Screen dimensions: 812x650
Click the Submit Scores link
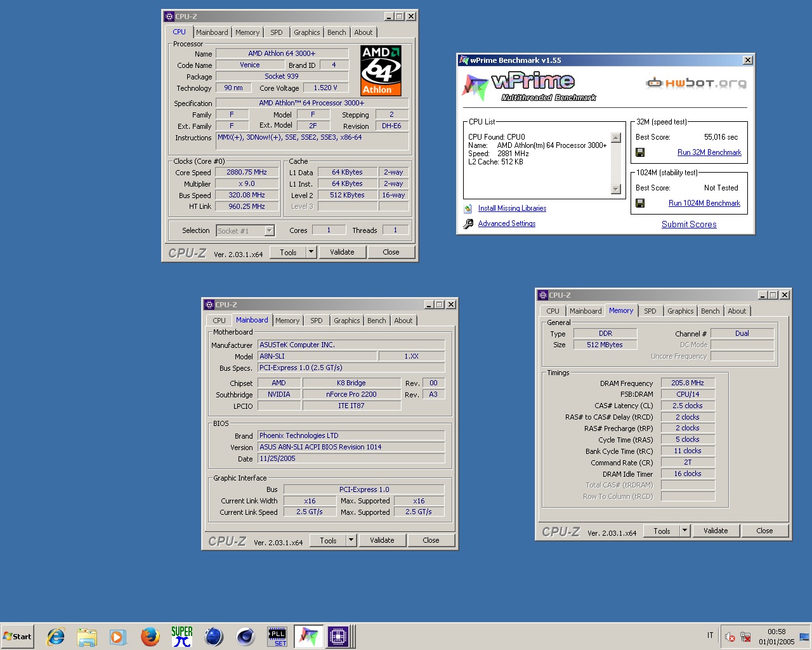coord(689,224)
